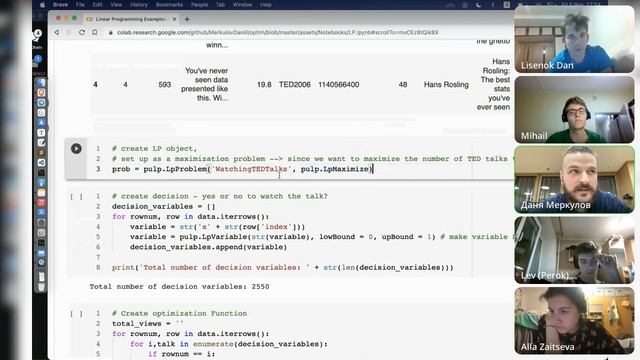Click 'You've never seen data presented' description cell
The width and height of the screenshot is (640, 360).
coord(204,84)
